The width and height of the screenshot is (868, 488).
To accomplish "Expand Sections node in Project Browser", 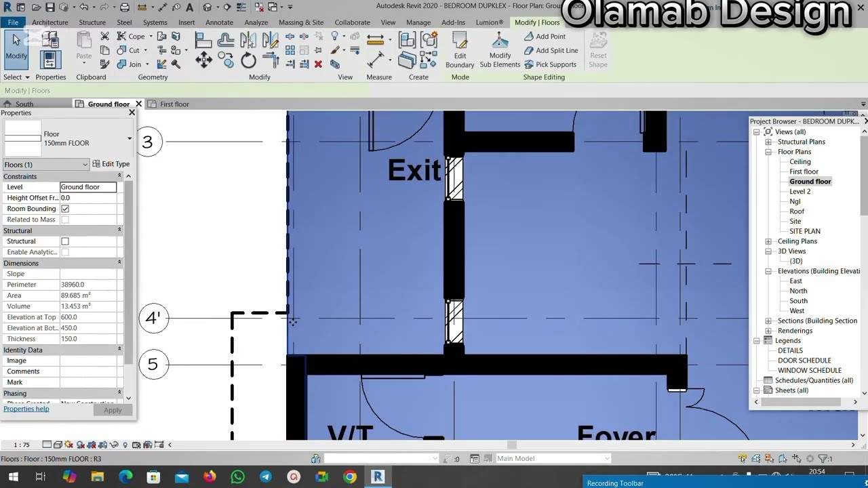I will tap(768, 321).
